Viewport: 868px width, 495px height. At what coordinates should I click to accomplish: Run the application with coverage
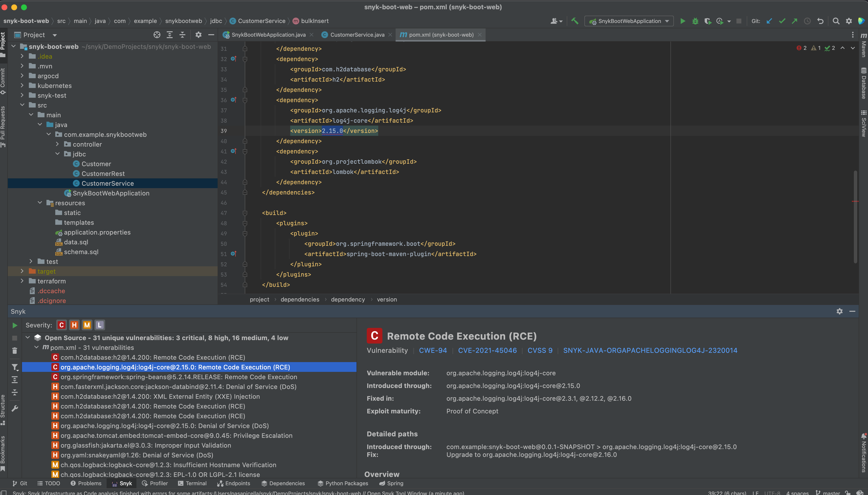(708, 21)
